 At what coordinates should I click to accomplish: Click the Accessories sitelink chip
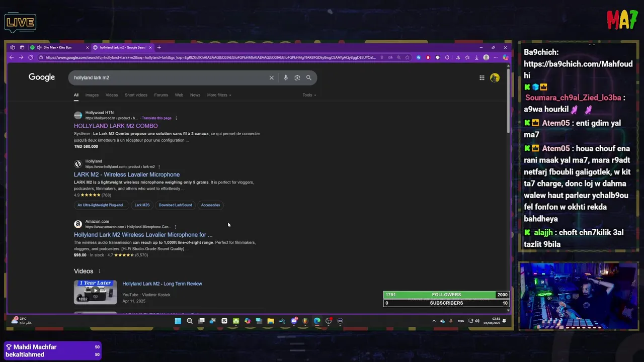(x=210, y=205)
